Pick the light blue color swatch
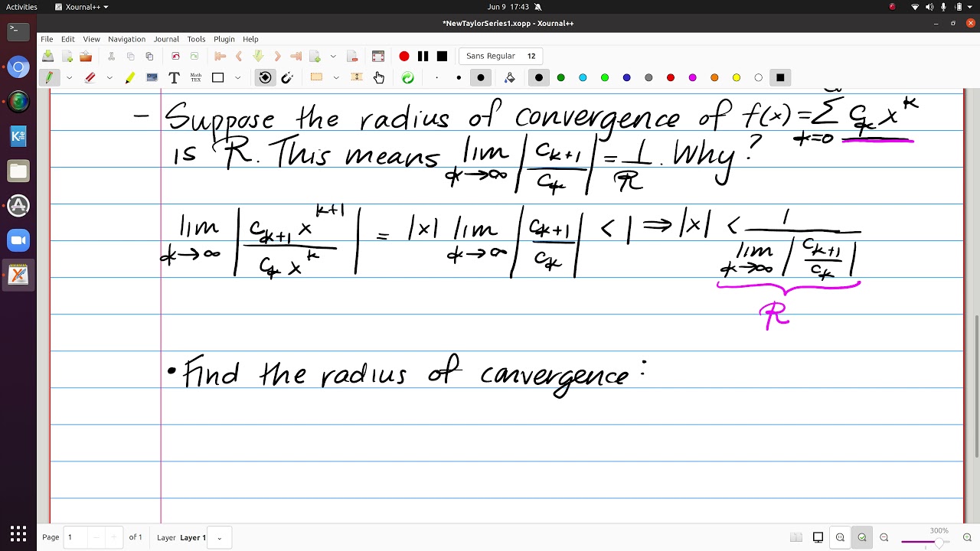The width and height of the screenshot is (980, 551). tap(583, 77)
